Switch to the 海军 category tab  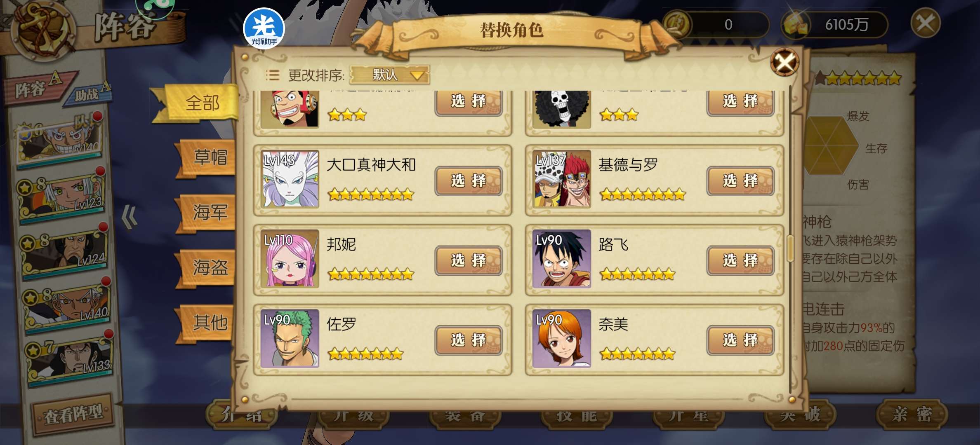point(208,213)
